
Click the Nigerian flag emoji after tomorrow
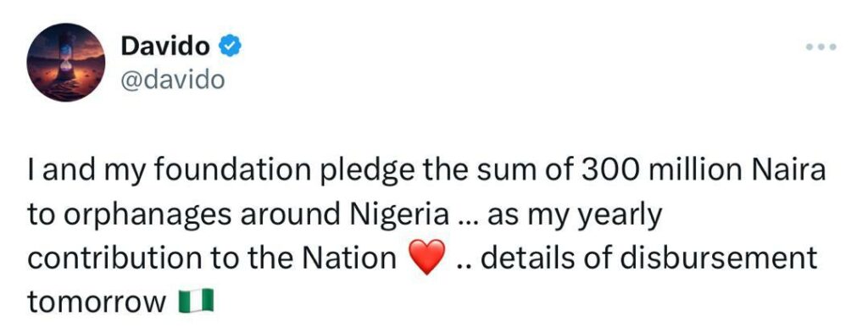pyautogui.click(x=197, y=302)
